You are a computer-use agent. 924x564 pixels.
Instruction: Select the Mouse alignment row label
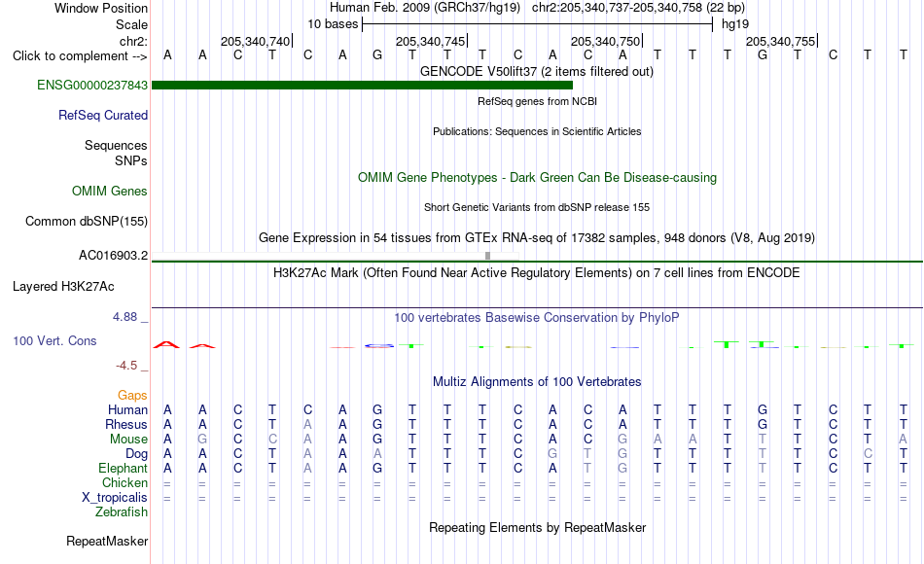[x=128, y=440]
